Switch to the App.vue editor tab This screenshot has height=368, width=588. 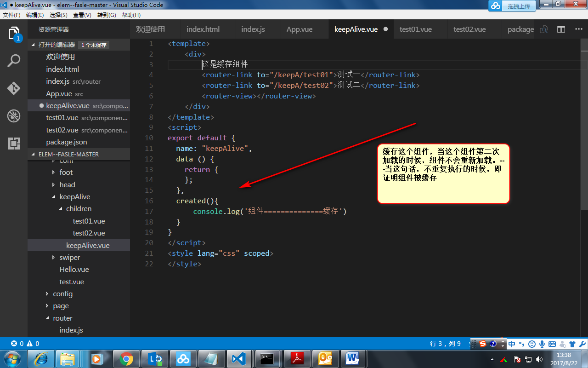click(304, 29)
